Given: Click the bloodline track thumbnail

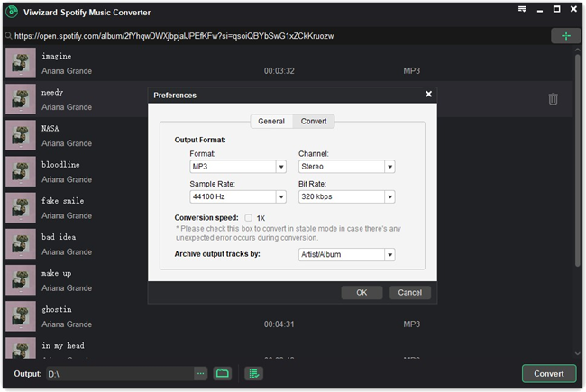Looking at the screenshot, I should pos(21,171).
